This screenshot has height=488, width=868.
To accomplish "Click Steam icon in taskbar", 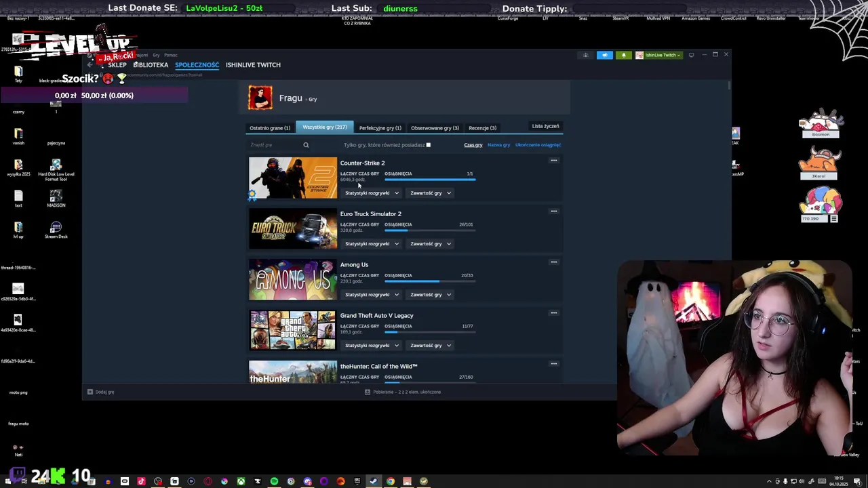I will 374,481.
